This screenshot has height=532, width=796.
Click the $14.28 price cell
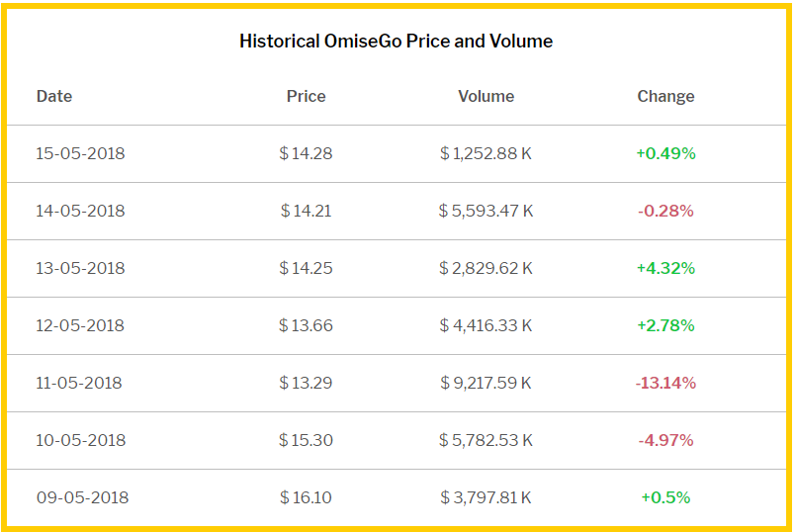(x=306, y=153)
